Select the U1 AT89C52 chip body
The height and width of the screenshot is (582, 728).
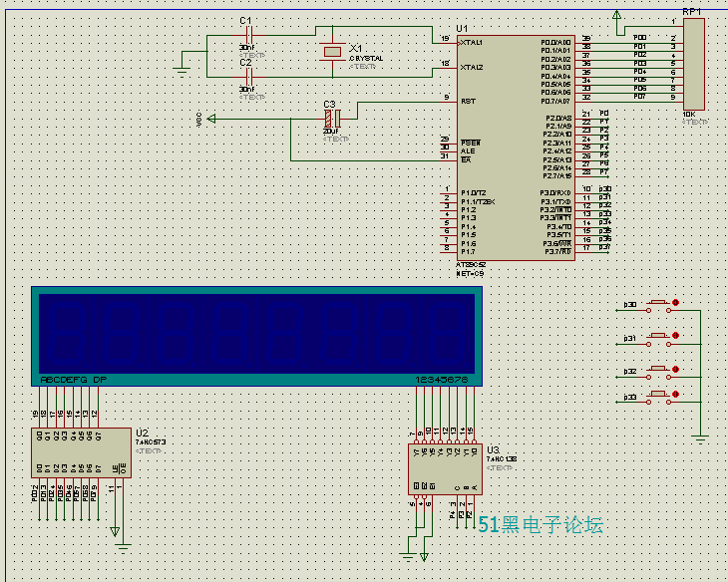coord(516,148)
